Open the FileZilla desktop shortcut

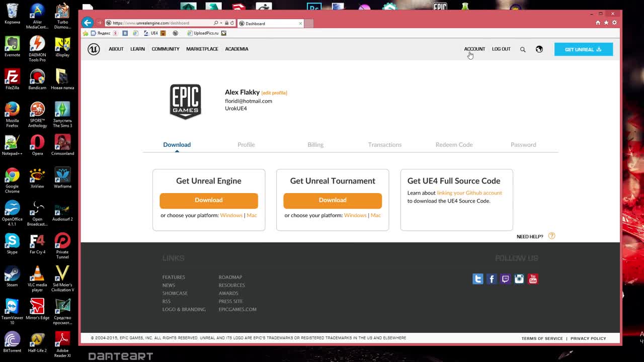click(x=12, y=79)
